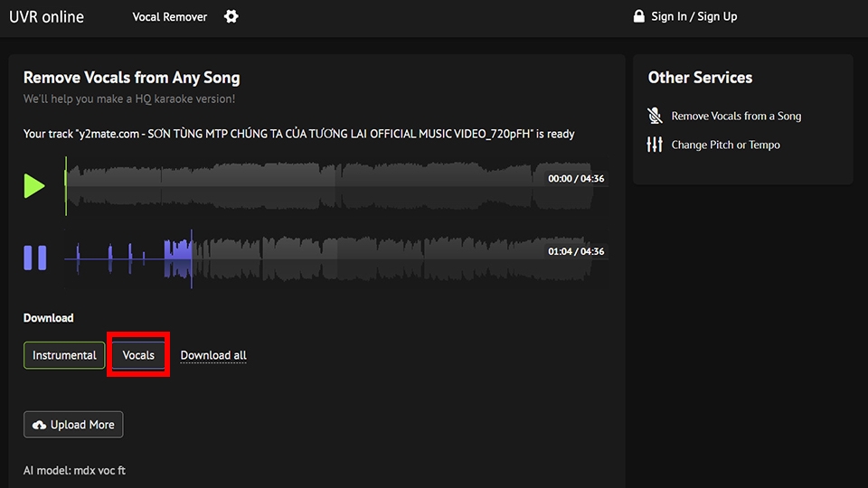Click the green playhead marker on first waveform

click(65, 185)
